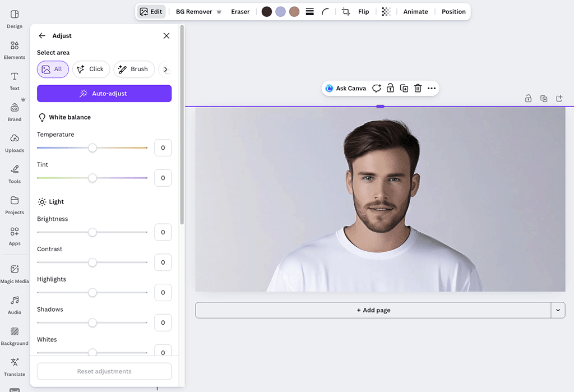574x392 pixels.
Task: Open the border style lines icon
Action: [x=309, y=12]
